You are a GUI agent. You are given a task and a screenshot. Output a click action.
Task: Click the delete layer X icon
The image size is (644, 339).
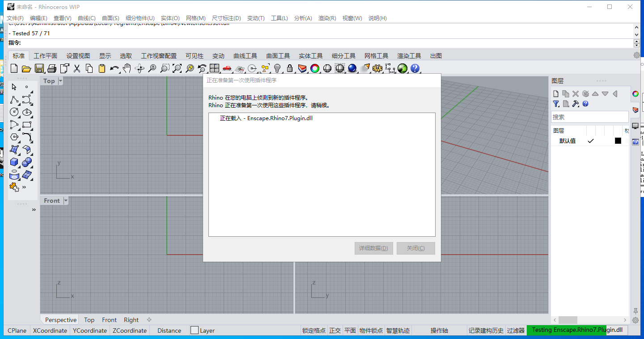(576, 94)
